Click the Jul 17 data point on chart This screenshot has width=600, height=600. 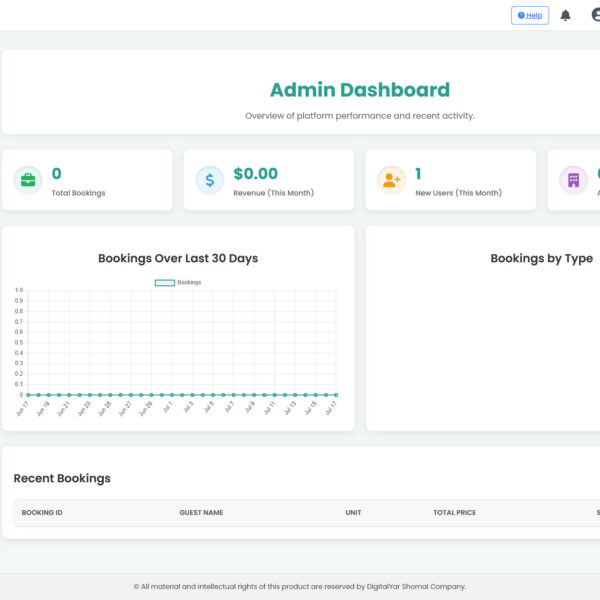pos(336,395)
